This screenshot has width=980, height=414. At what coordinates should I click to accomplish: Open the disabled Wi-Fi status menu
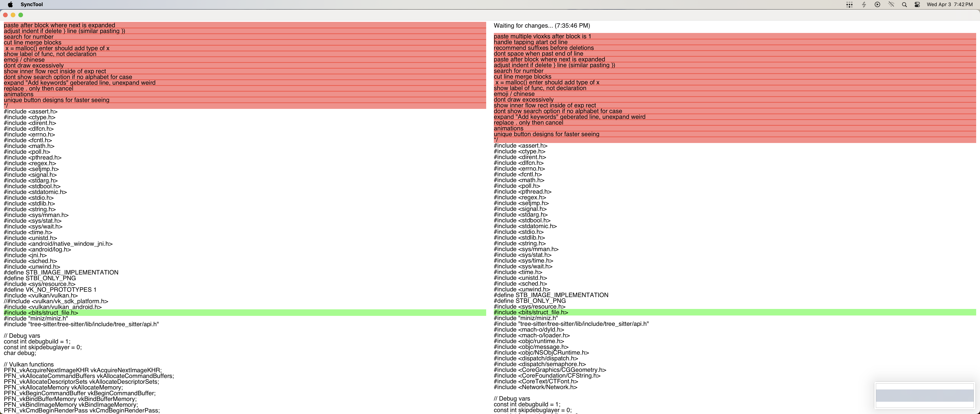click(x=891, y=5)
